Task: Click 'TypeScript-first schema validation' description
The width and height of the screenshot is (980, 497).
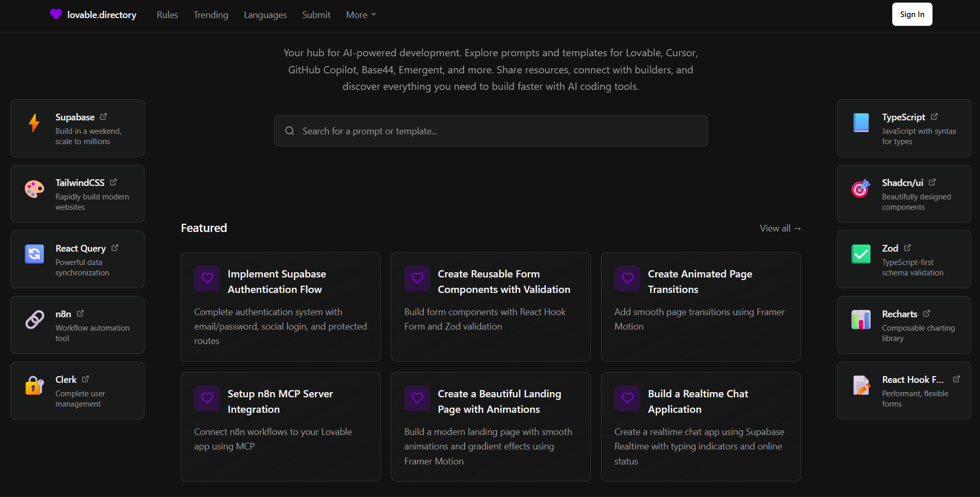Action: [x=912, y=268]
